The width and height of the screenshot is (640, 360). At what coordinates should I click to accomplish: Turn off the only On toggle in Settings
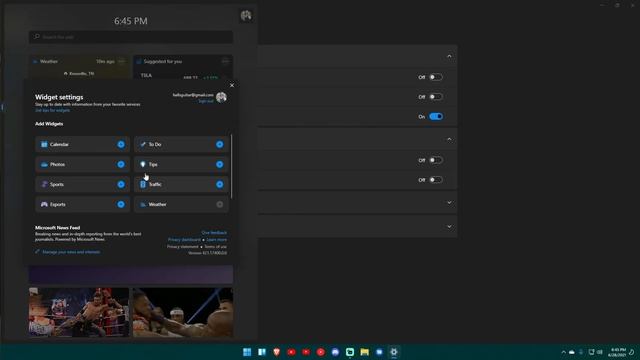[436, 117]
